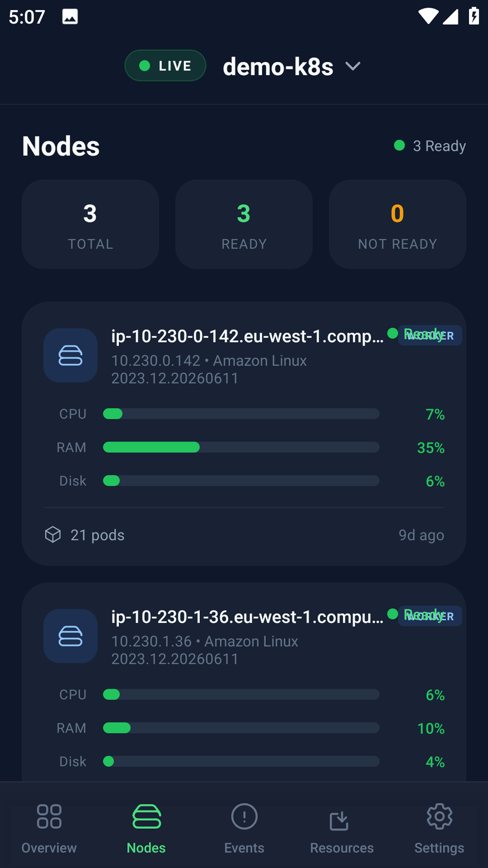This screenshot has width=488, height=868.
Task: Open the Overview tab icon
Action: tap(49, 816)
